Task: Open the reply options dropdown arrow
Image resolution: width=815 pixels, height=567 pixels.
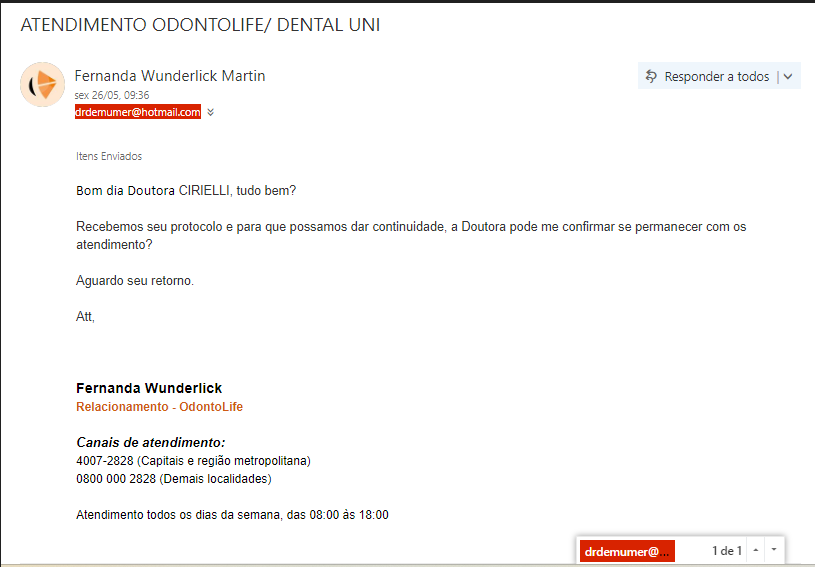Action: [788, 76]
